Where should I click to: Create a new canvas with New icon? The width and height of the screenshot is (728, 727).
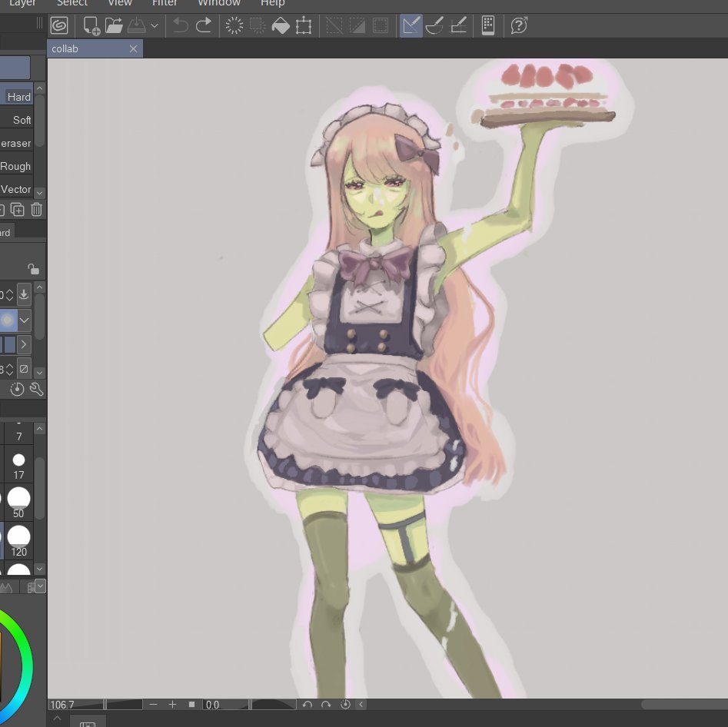point(91,25)
